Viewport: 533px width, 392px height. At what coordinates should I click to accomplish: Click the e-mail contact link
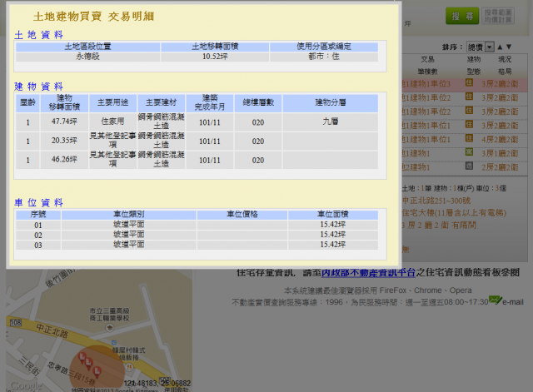point(513,302)
